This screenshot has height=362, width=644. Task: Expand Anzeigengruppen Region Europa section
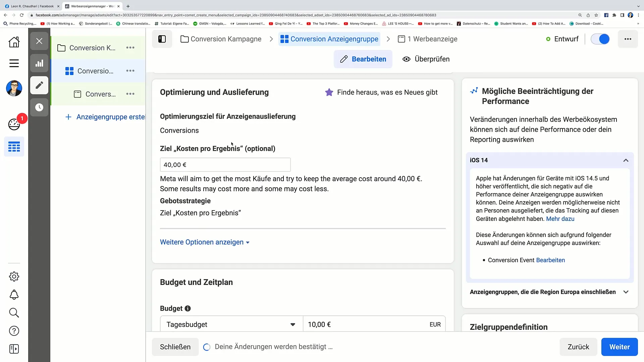(x=626, y=292)
